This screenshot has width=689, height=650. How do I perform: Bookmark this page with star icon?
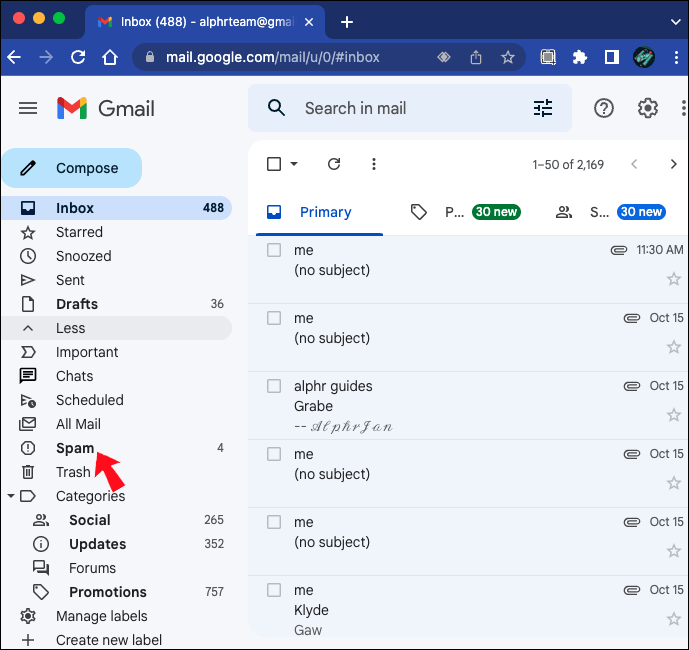click(x=508, y=57)
